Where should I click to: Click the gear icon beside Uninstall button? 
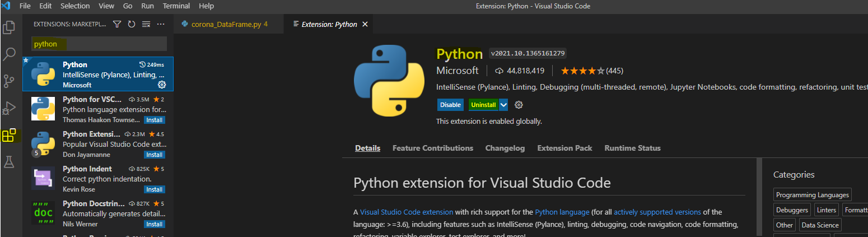coord(519,105)
